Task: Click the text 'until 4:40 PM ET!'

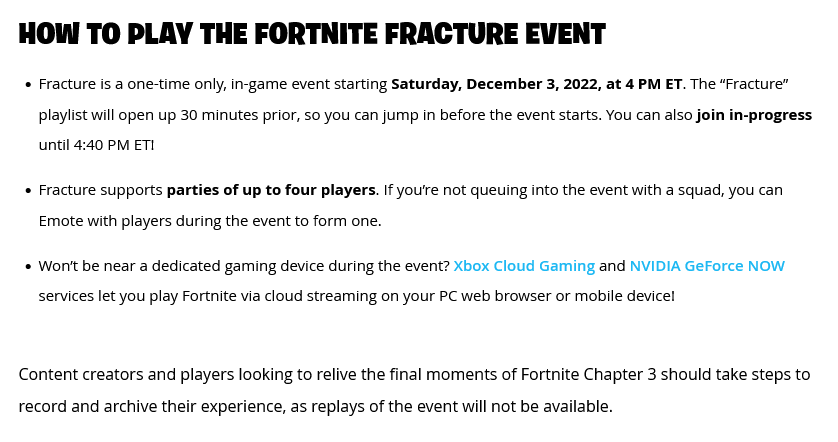Action: [x=96, y=145]
